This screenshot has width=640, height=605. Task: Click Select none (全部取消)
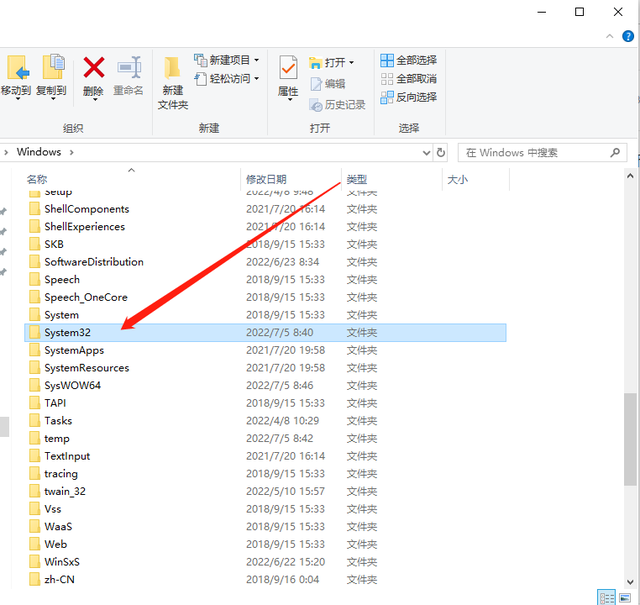[x=409, y=79]
